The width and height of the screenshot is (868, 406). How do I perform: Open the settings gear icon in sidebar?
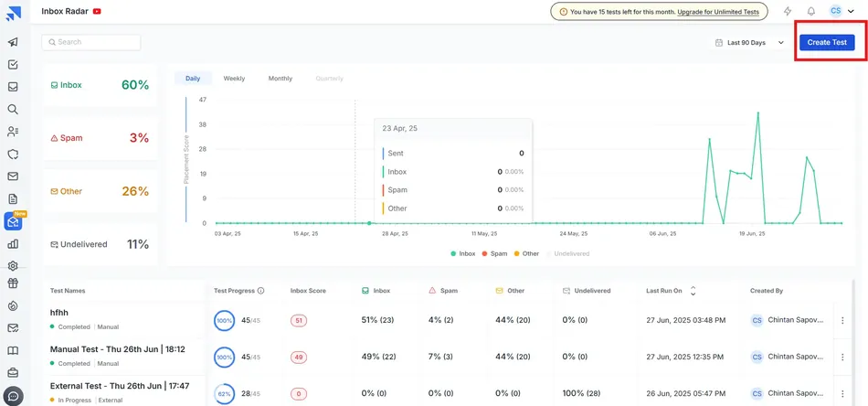13,266
